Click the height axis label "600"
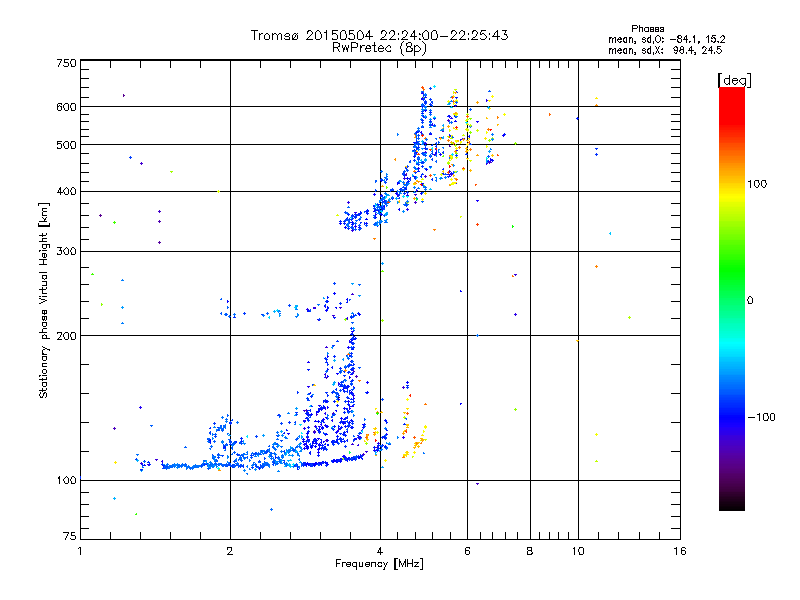Screen dimensions: 800x600 click(x=66, y=107)
